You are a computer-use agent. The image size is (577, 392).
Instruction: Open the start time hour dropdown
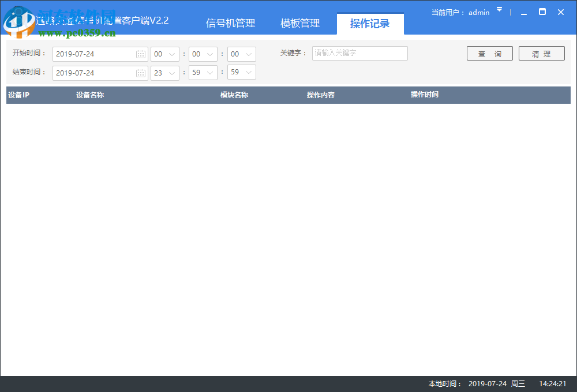(x=171, y=54)
